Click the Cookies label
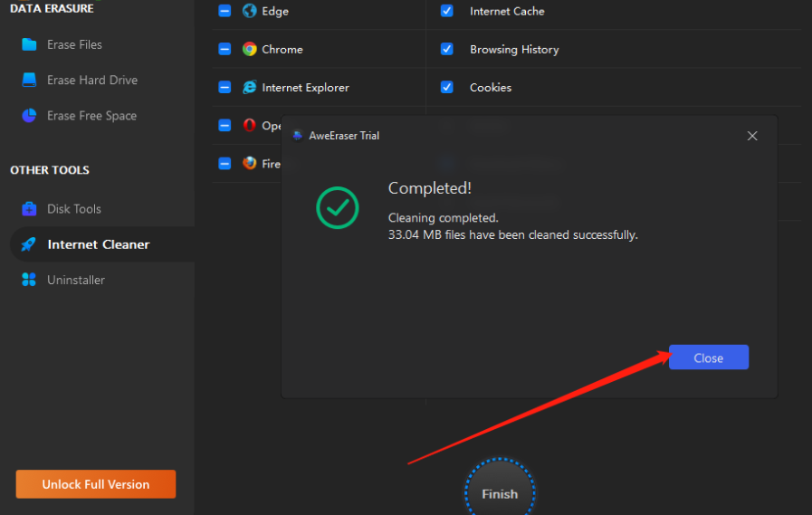 coord(491,88)
